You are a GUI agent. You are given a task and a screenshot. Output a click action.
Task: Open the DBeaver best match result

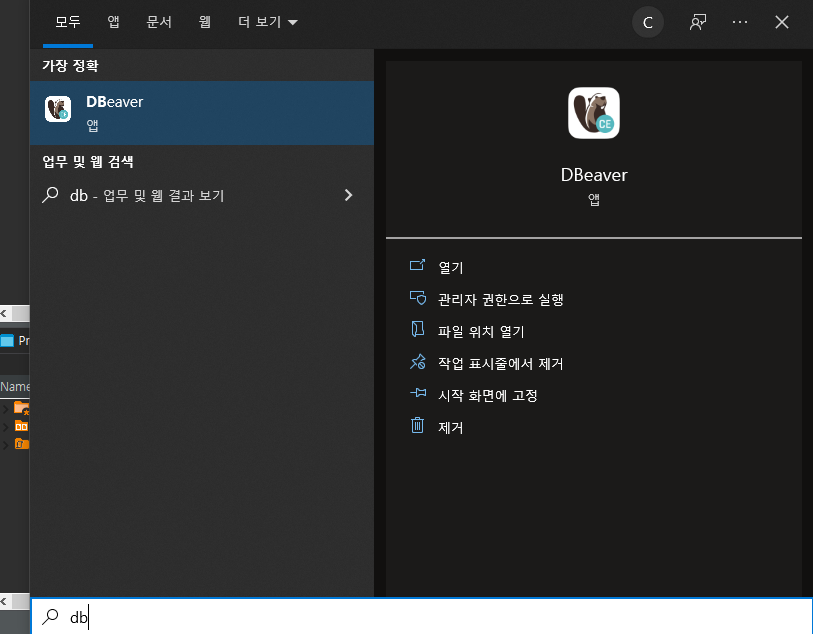[202, 112]
